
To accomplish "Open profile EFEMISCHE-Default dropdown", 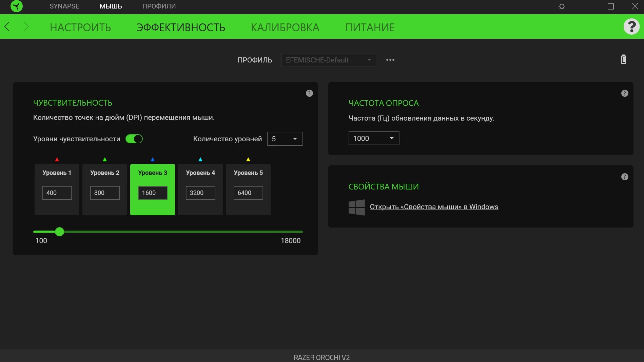I will 329,60.
